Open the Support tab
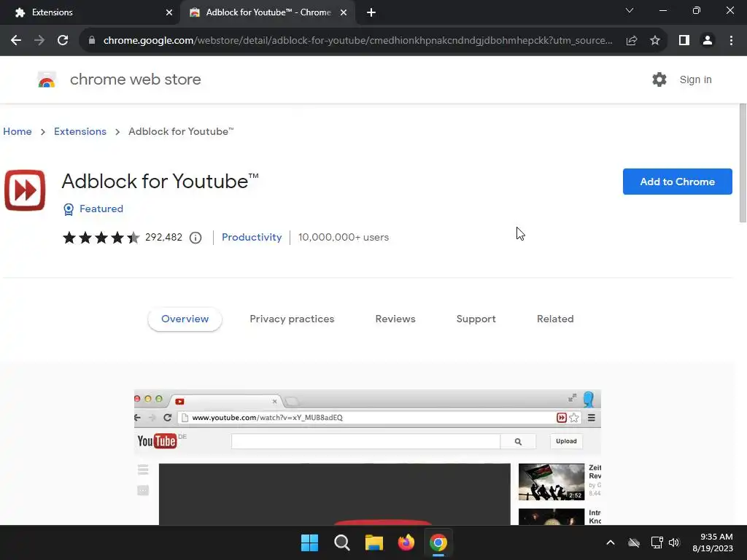This screenshot has height=560, width=747. point(476,319)
